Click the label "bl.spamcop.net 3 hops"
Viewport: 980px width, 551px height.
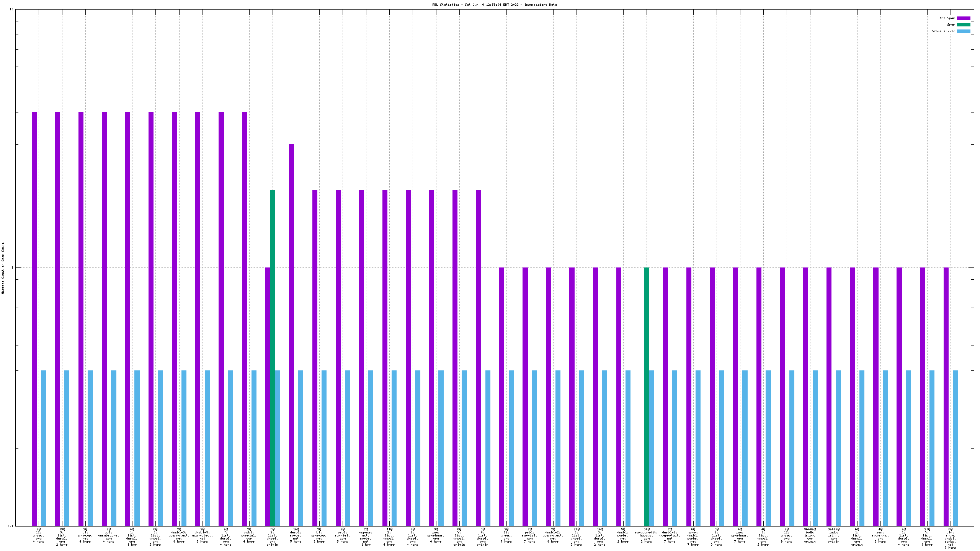point(319,535)
